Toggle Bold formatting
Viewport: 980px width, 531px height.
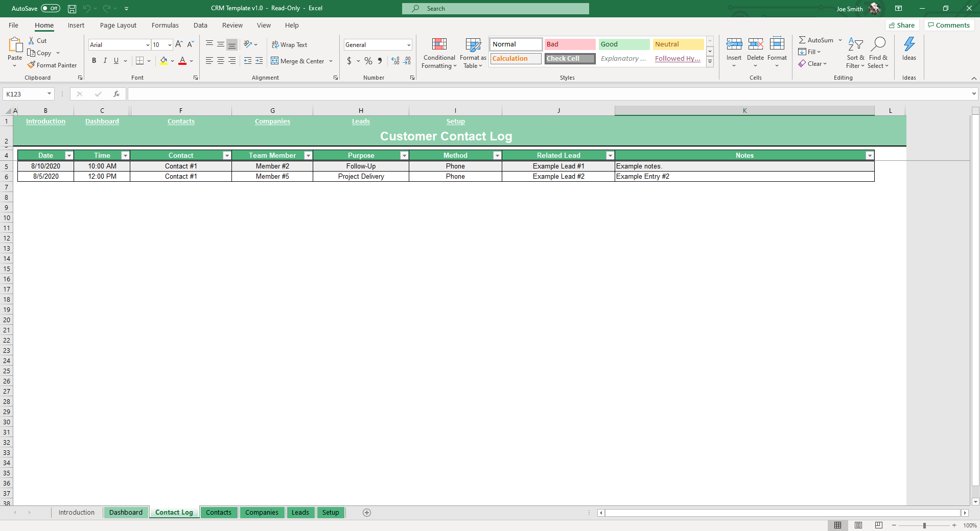(x=94, y=61)
